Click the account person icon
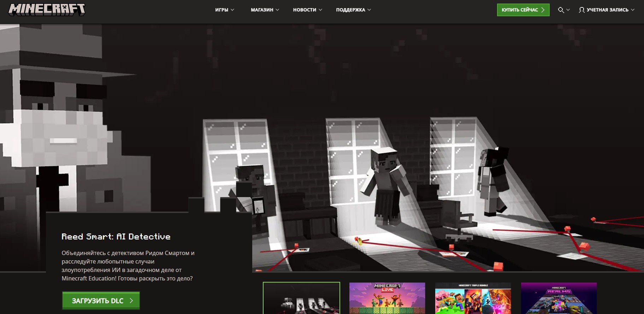The width and height of the screenshot is (644, 314). [581, 10]
